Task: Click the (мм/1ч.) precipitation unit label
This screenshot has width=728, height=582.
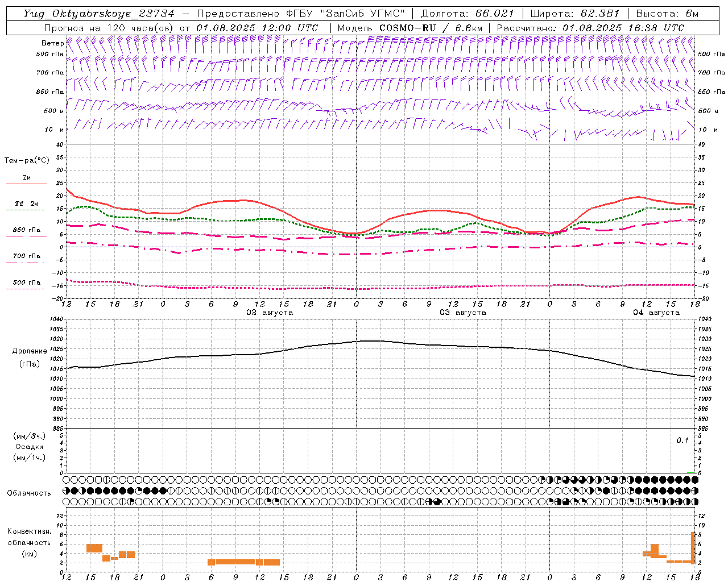Action: pyautogui.click(x=30, y=458)
